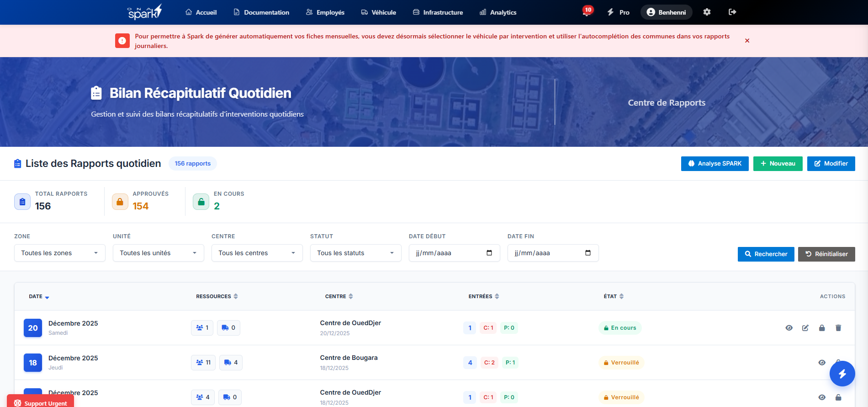This screenshot has height=407, width=868.
Task: Expand the Toutes les zones dropdown
Action: point(60,253)
